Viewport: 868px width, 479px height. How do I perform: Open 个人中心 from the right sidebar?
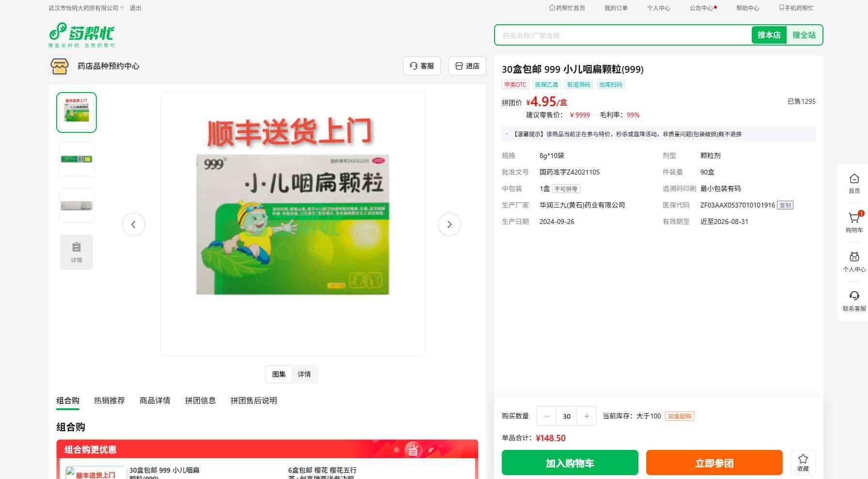854,261
